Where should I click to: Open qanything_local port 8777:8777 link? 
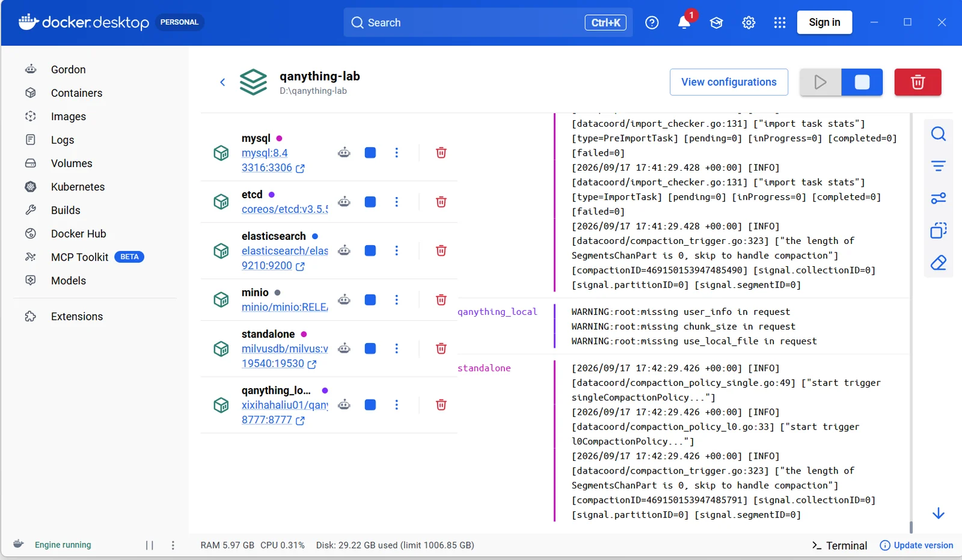[273, 421]
